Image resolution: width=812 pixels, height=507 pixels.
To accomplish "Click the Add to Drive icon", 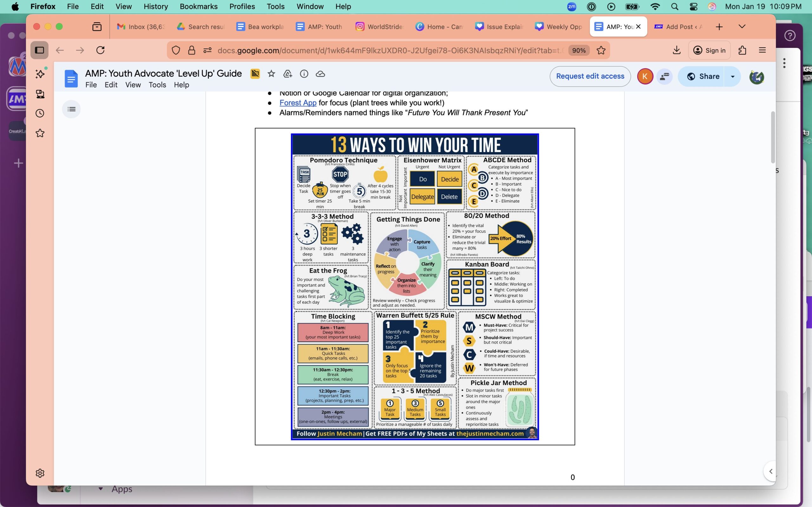I will click(288, 74).
